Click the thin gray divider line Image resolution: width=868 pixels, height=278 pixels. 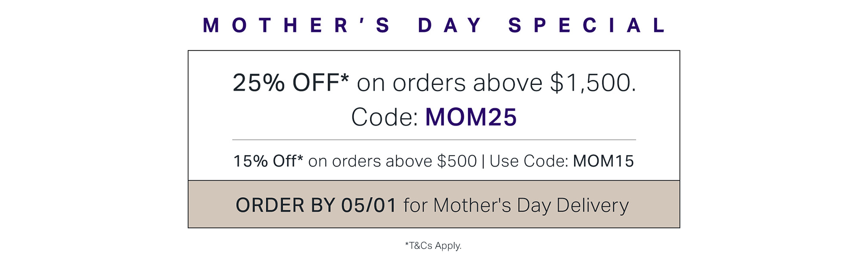coord(434,140)
